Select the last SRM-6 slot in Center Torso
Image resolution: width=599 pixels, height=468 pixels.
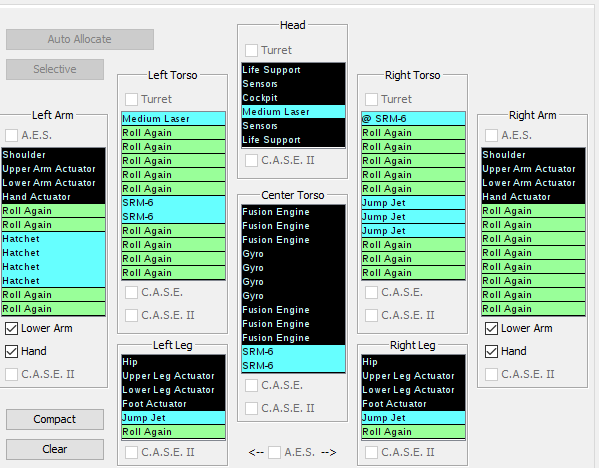point(293,366)
